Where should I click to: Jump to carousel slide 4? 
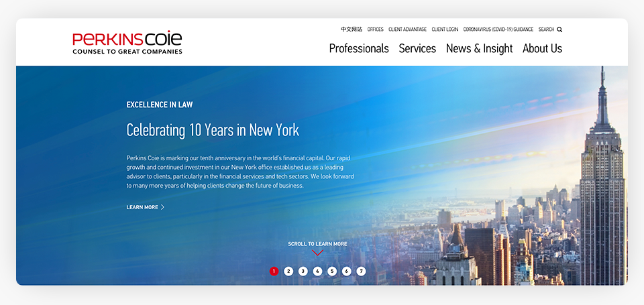317,271
